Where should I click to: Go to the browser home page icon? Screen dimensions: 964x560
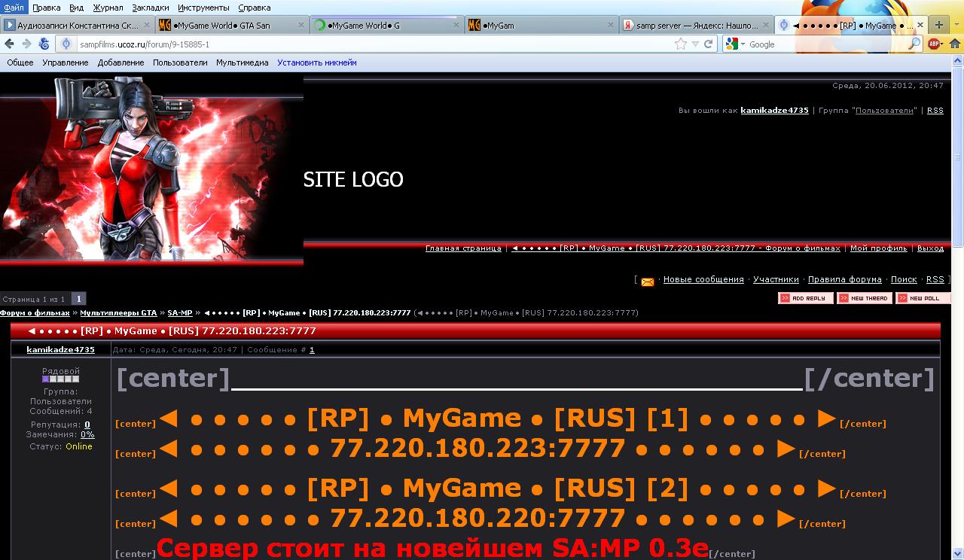(954, 44)
